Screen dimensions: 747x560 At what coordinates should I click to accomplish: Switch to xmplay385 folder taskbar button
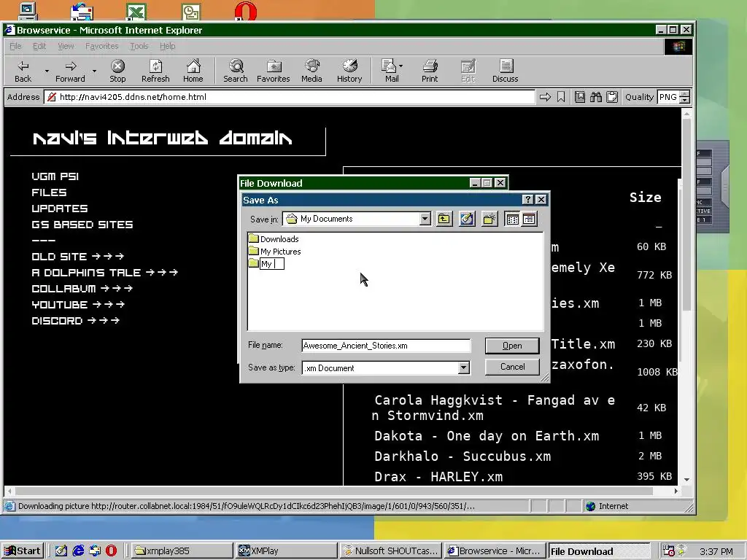tap(181, 551)
